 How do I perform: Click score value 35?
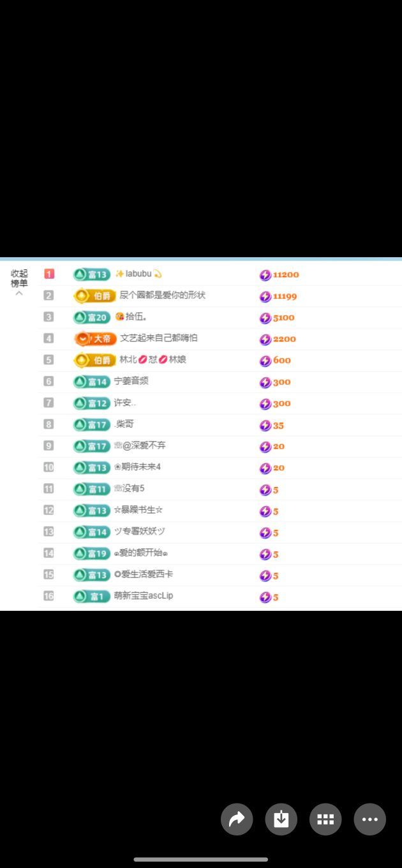click(278, 426)
